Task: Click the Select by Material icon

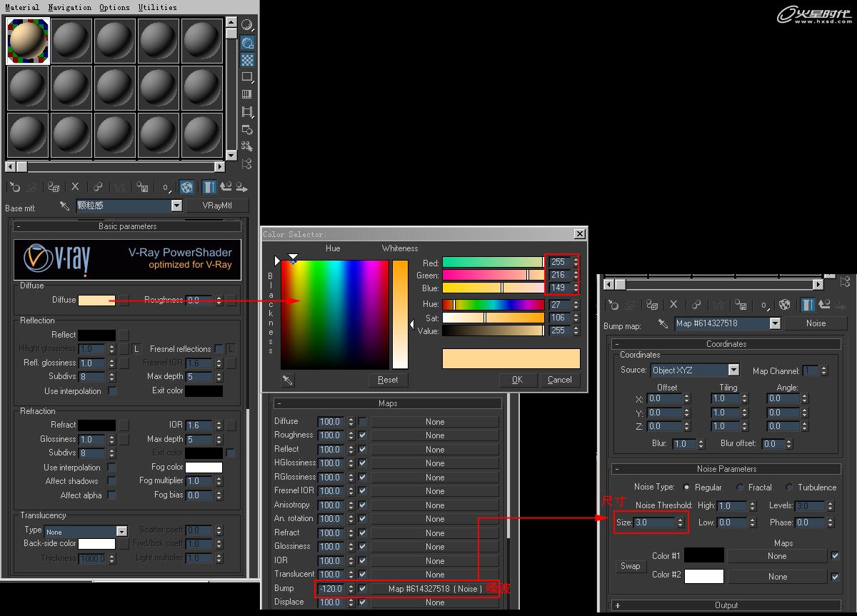Action: (x=247, y=146)
